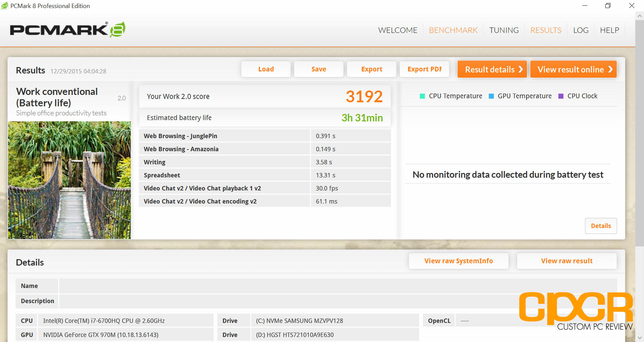The height and width of the screenshot is (342, 644).
Task: Click the jungle bridge benchmark thumbnail
Action: (69, 180)
